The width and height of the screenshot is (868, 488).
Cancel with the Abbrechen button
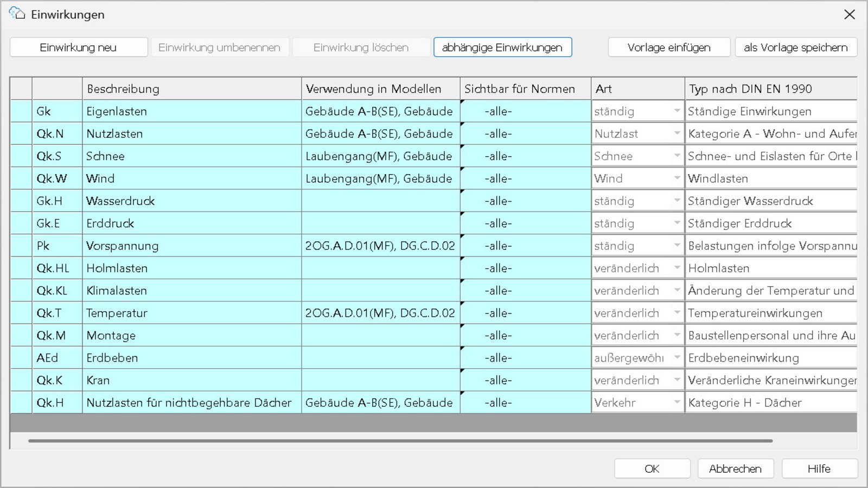[735, 469]
